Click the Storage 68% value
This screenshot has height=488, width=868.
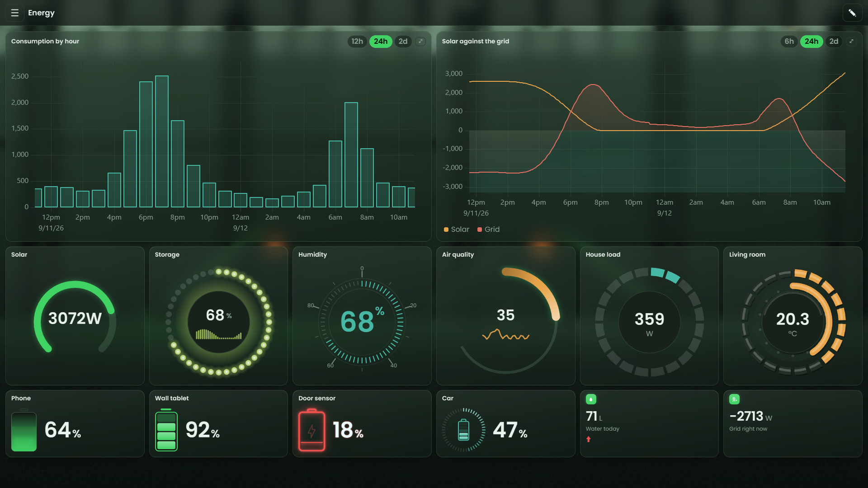click(218, 315)
